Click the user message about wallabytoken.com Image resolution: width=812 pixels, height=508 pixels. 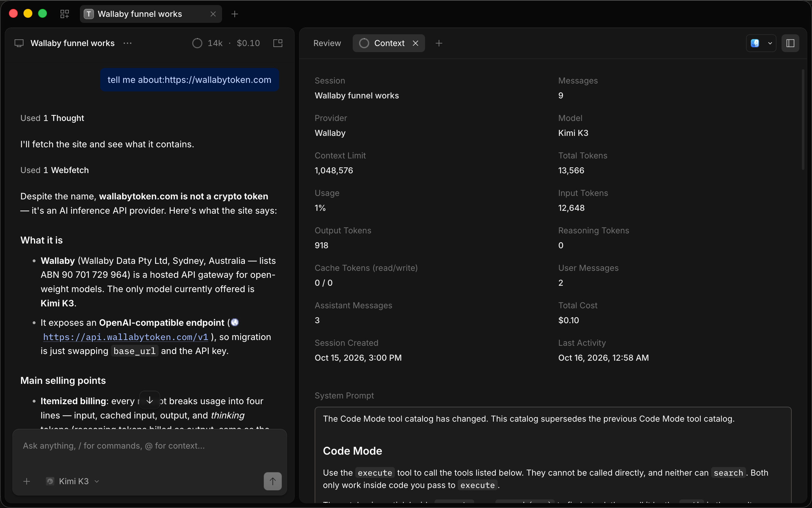(189, 80)
